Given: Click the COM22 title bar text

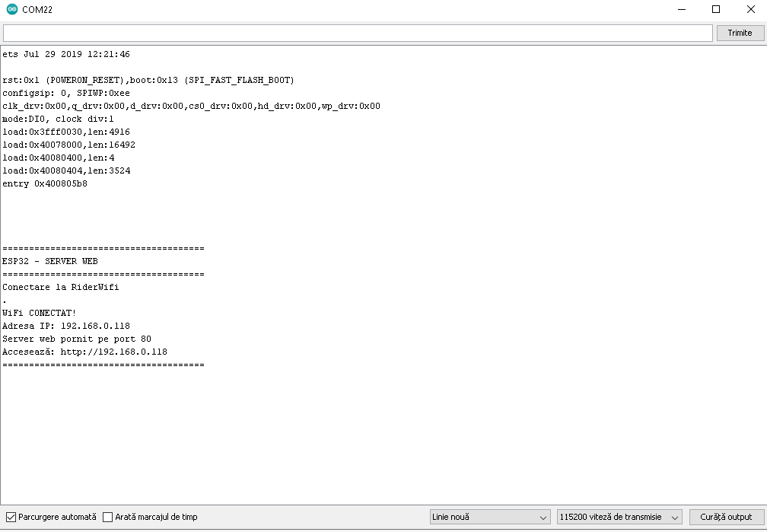Looking at the screenshot, I should [37, 10].
